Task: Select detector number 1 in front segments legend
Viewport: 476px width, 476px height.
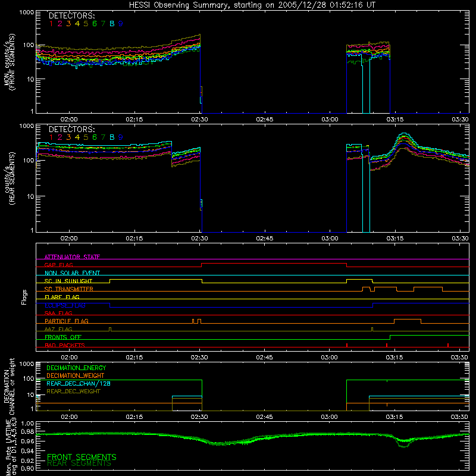Action: [51, 24]
